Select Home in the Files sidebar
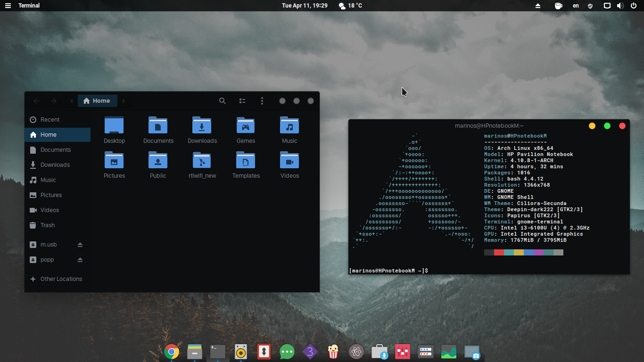Image resolution: width=644 pixels, height=362 pixels. [58, 135]
